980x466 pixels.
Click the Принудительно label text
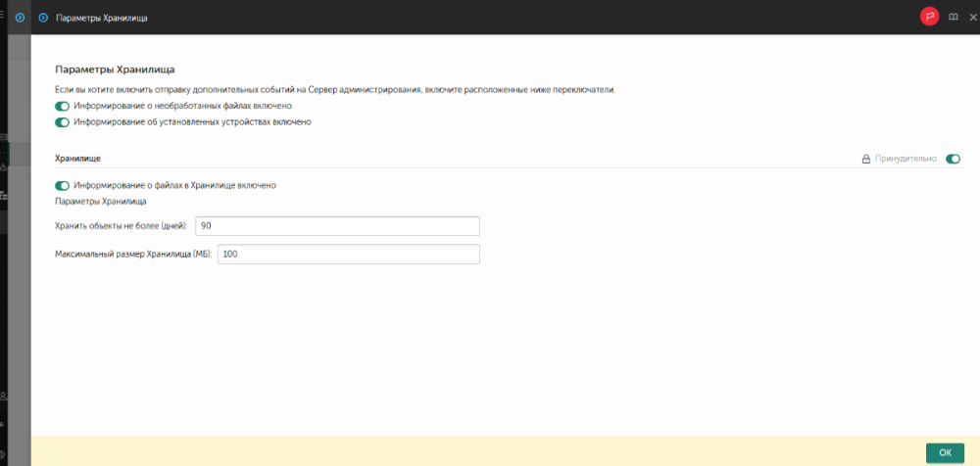[906, 160]
